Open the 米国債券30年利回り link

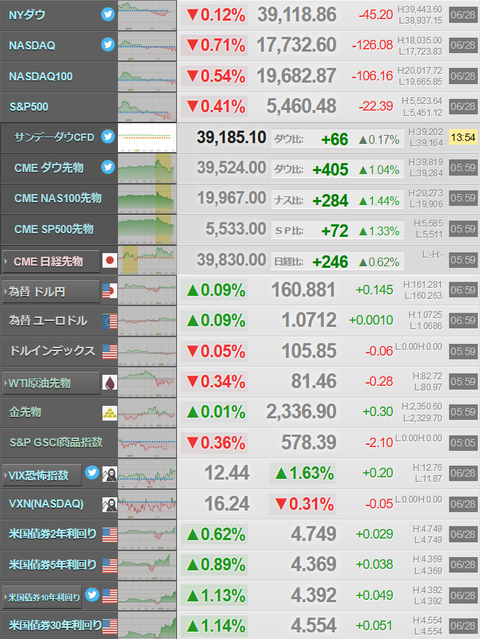[55, 625]
